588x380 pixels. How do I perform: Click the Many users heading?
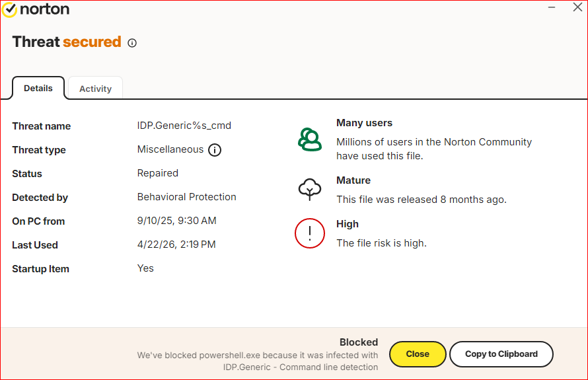(364, 123)
